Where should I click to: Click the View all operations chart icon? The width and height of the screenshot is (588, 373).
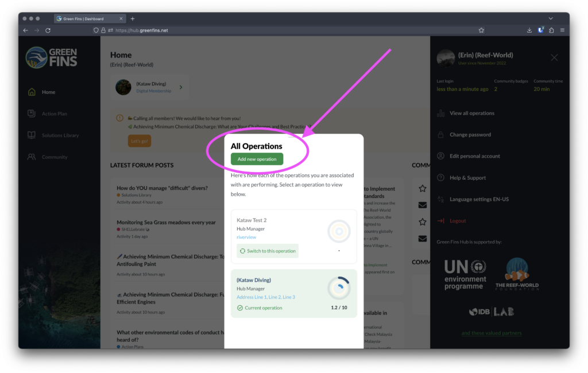click(440, 113)
